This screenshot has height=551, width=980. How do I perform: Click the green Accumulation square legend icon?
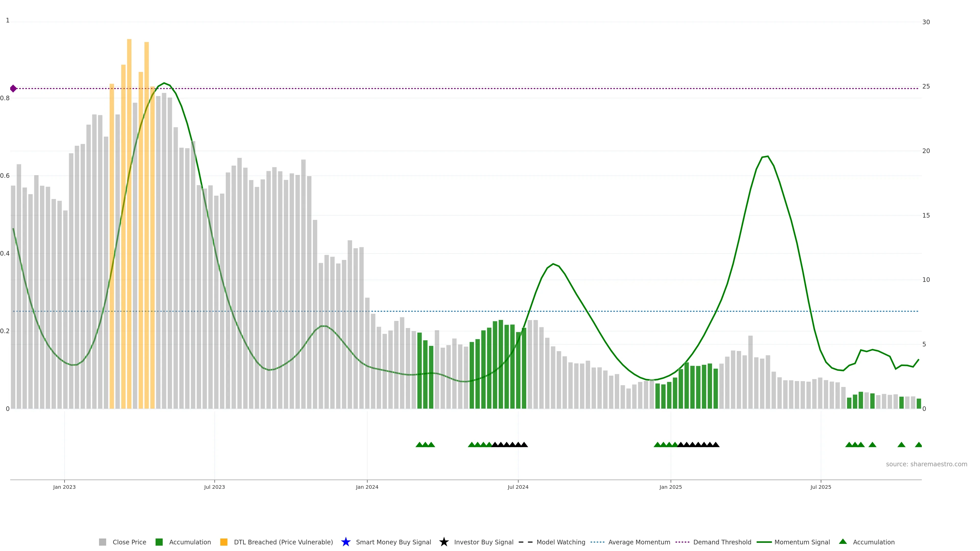(159, 542)
